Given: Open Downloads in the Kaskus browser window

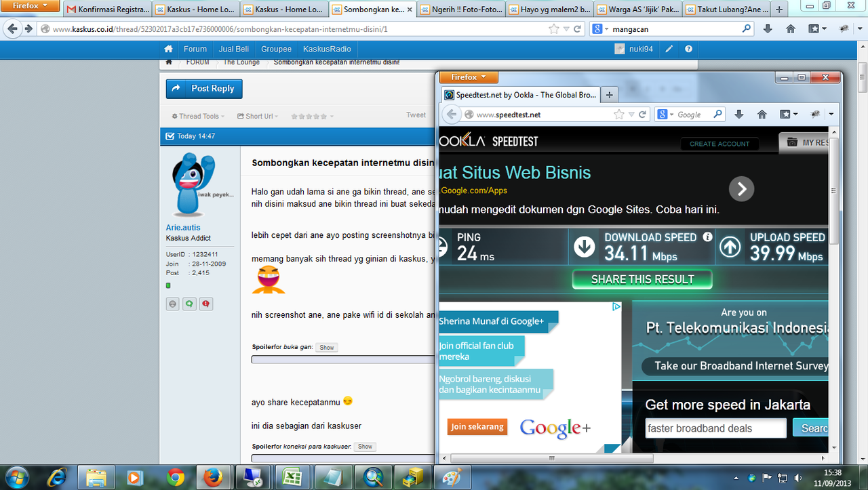Looking at the screenshot, I should [x=768, y=29].
